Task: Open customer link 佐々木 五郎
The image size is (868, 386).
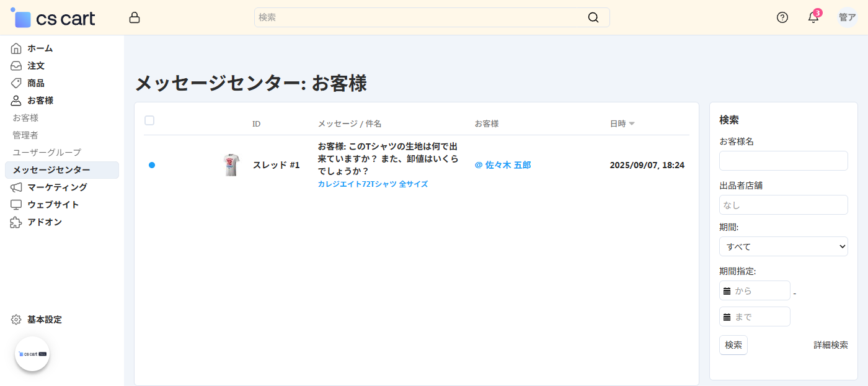Action: 507,165
